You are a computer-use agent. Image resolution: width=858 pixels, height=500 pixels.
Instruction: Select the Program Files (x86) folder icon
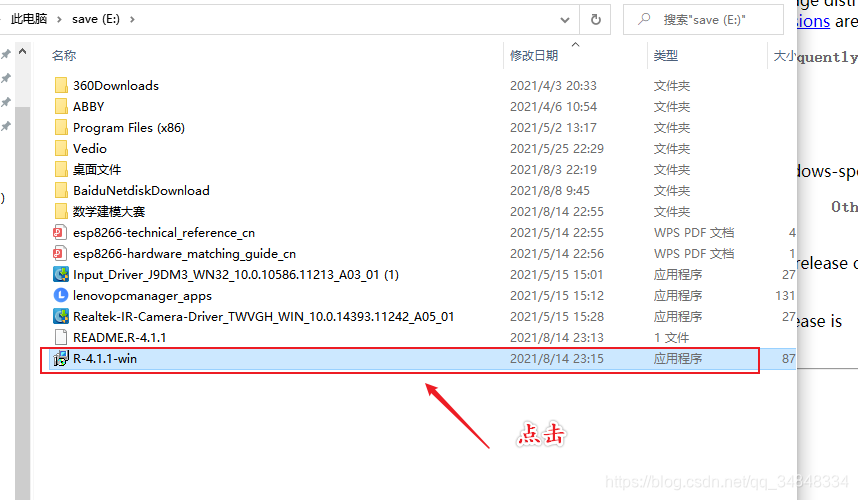(x=61, y=127)
